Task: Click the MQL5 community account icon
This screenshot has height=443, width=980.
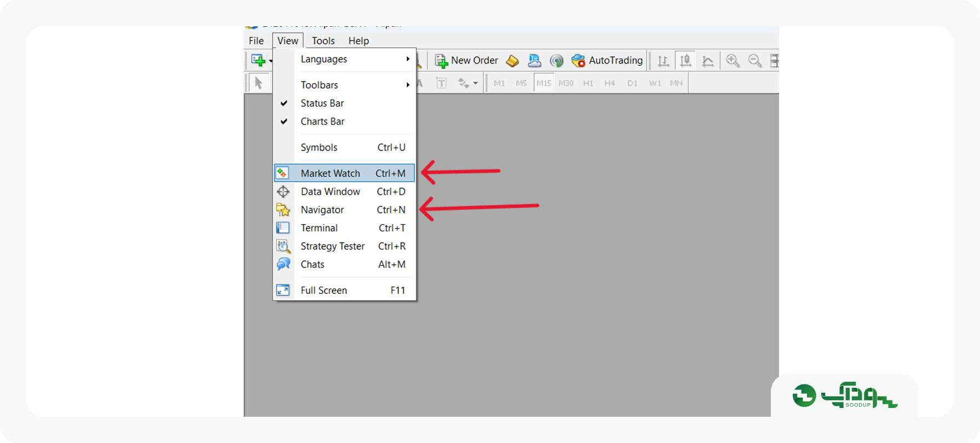Action: click(534, 61)
